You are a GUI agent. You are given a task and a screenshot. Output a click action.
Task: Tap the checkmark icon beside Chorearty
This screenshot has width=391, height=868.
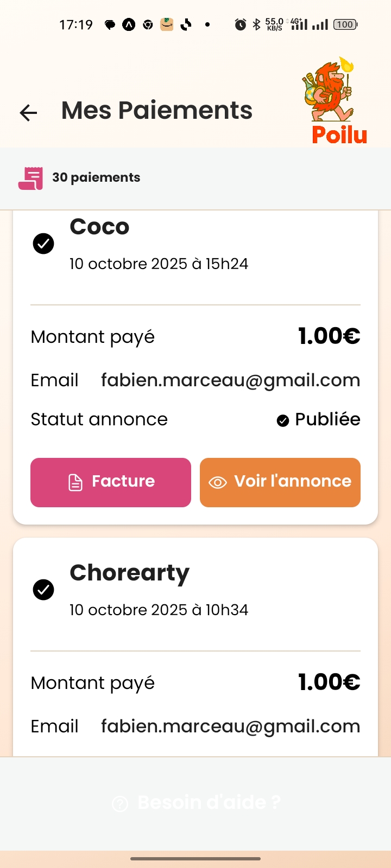click(x=43, y=590)
